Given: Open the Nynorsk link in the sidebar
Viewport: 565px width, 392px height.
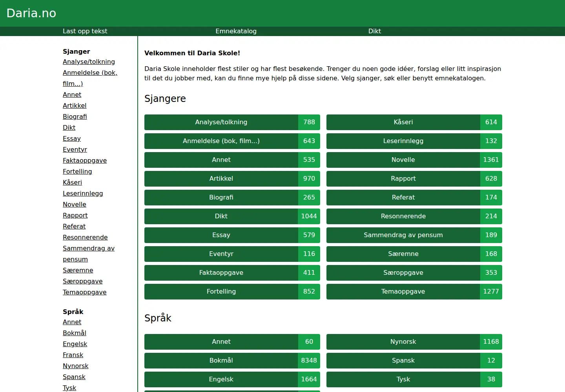Looking at the screenshot, I should tap(76, 366).
